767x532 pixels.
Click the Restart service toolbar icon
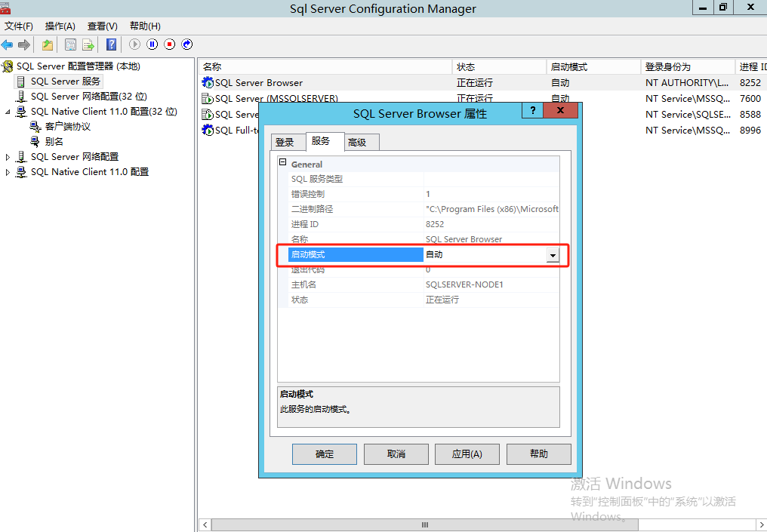pyautogui.click(x=187, y=45)
